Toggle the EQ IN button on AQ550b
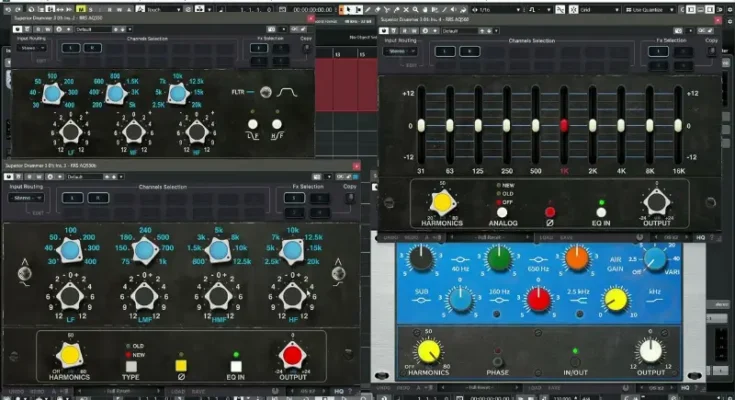The height and width of the screenshot is (400, 735). 236,367
